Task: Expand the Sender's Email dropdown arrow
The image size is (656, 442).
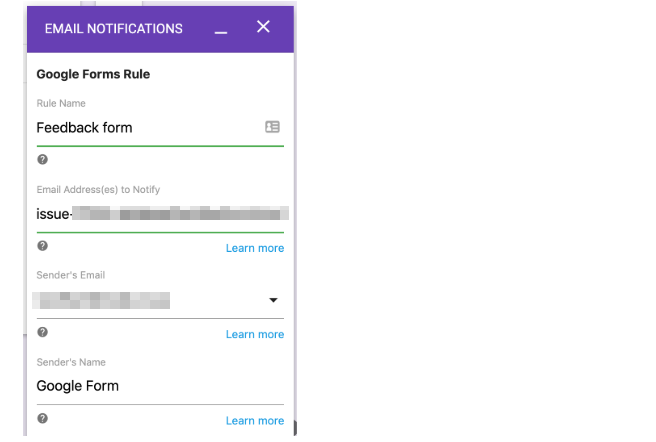Action: pyautogui.click(x=273, y=300)
